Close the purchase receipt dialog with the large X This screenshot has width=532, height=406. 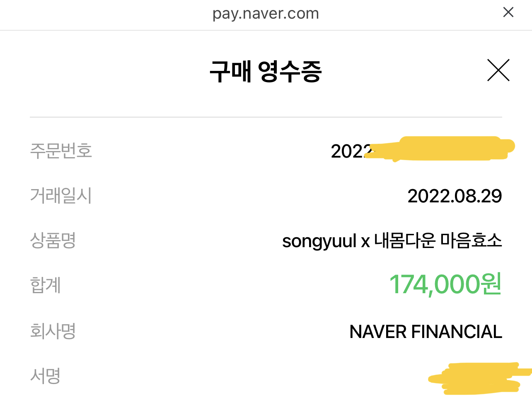pos(498,70)
